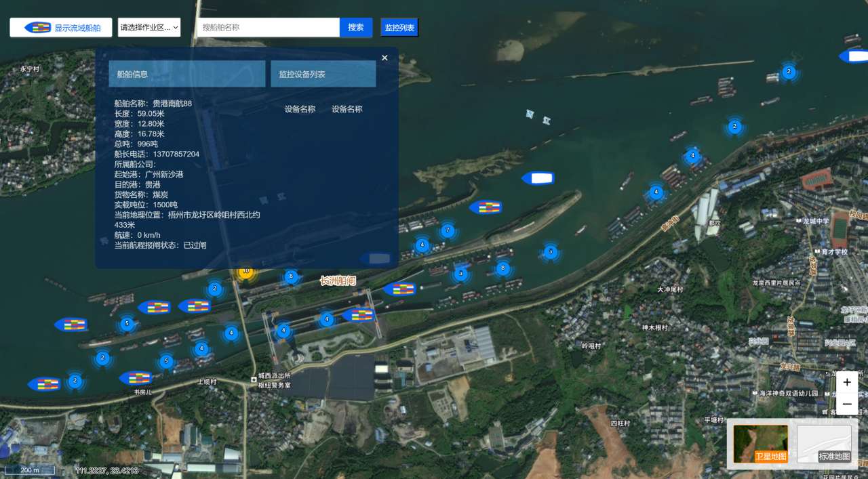Switch to 卫星地图 satellite view

click(760, 444)
